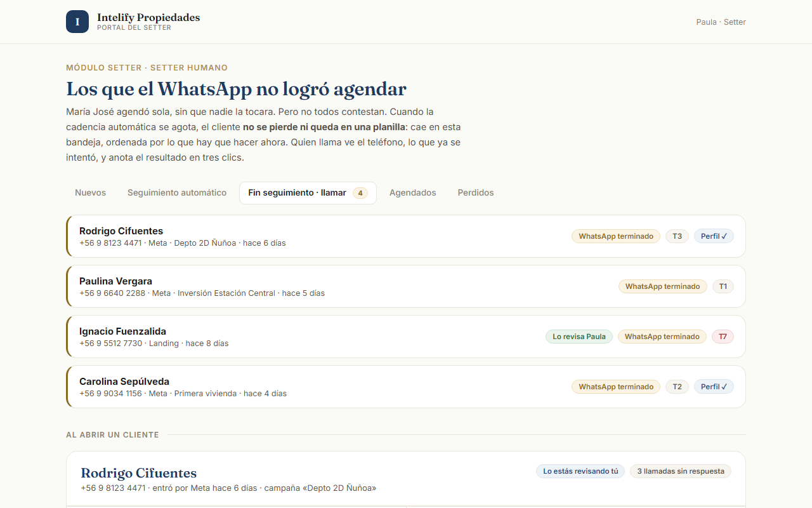Open the Agendados tab
This screenshot has height=508, width=812.
[x=413, y=192]
